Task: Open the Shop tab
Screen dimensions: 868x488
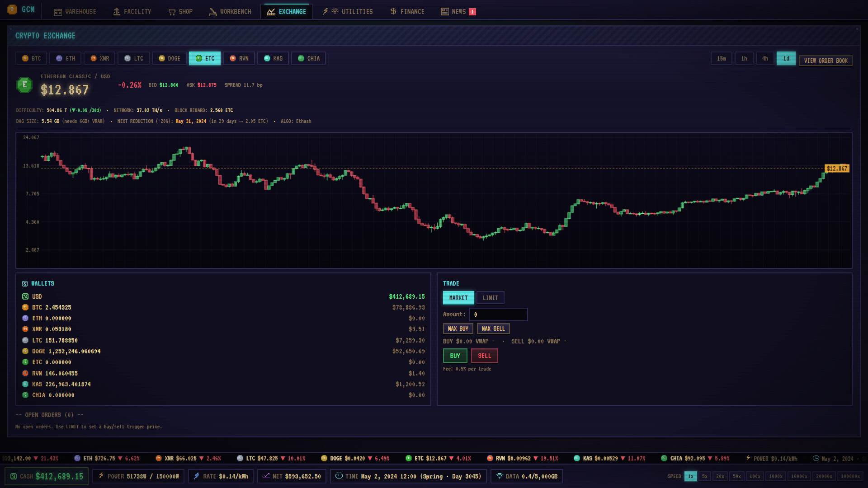Action: [x=180, y=12]
